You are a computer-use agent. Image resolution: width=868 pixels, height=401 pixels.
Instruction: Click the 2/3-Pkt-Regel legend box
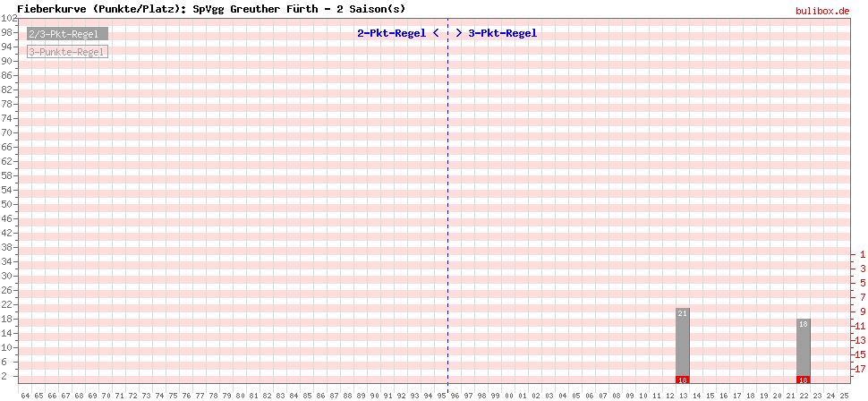pyautogui.click(x=67, y=34)
